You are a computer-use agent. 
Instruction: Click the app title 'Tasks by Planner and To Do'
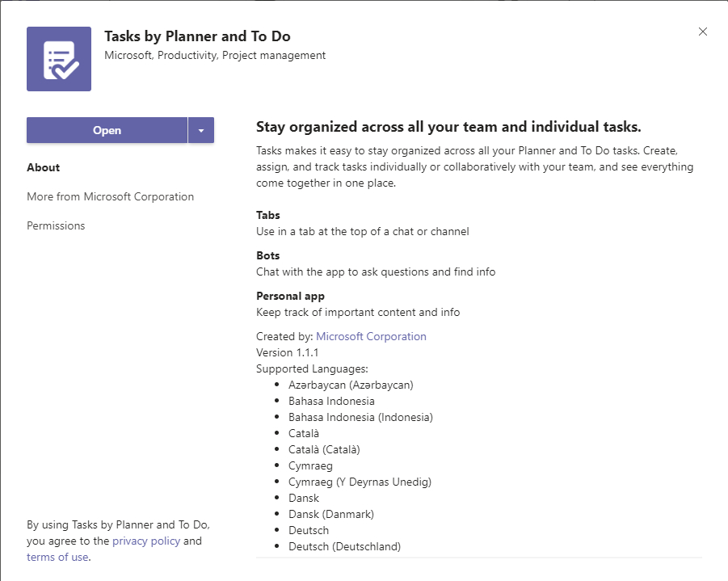click(x=197, y=36)
